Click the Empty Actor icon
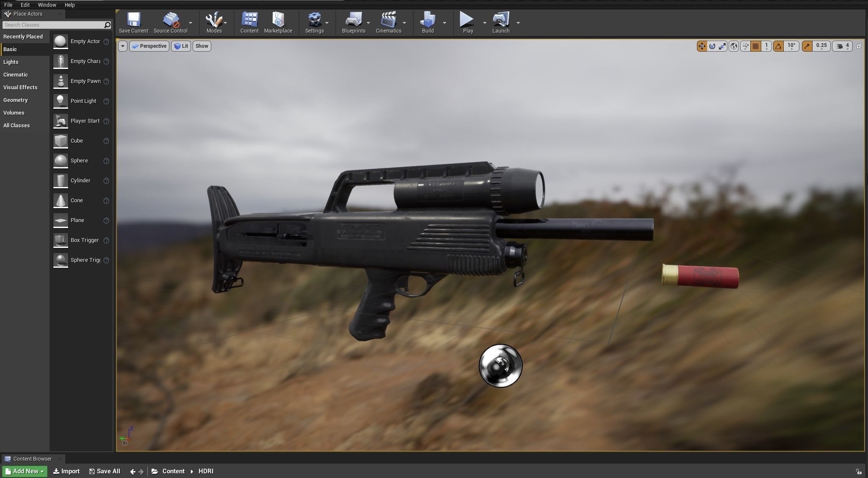 click(61, 41)
